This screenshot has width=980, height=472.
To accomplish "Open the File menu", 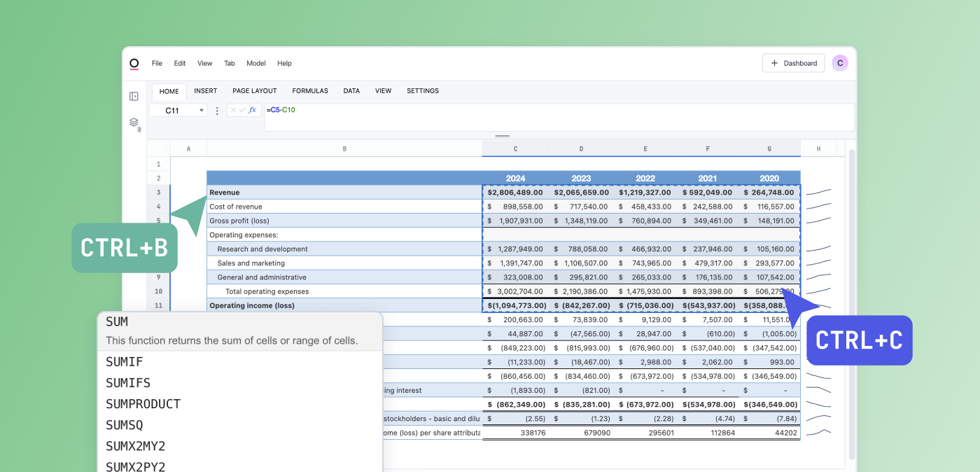I will (x=157, y=63).
